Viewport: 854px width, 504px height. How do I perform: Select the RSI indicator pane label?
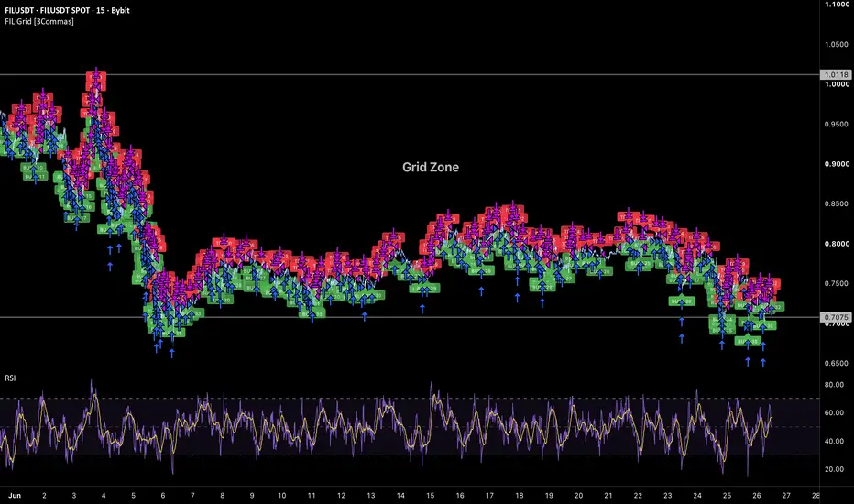click(x=10, y=378)
